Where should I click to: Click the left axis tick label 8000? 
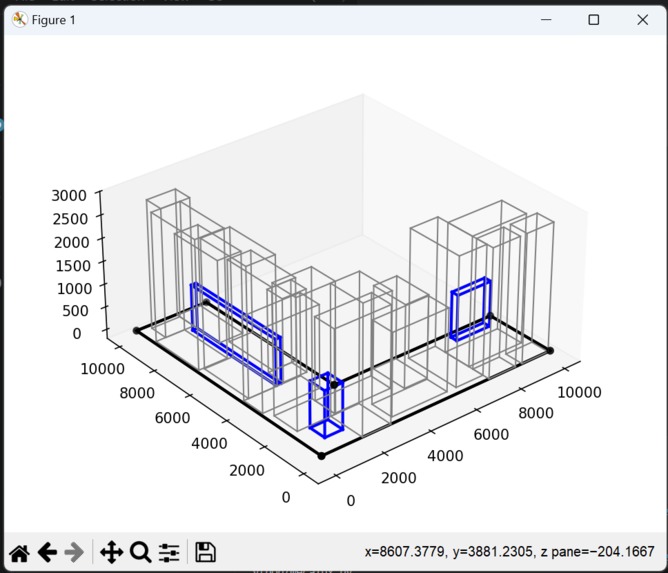point(137,393)
